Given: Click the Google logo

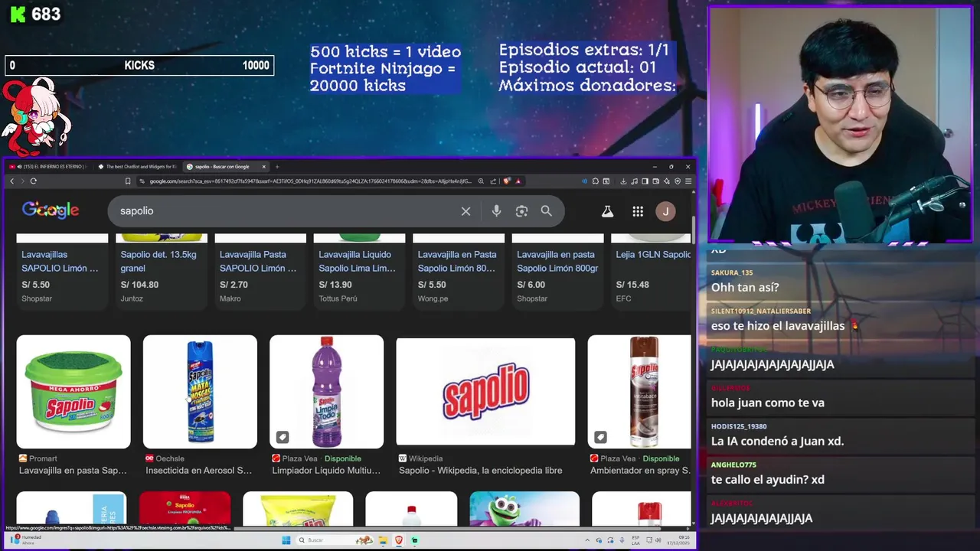Looking at the screenshot, I should (51, 210).
